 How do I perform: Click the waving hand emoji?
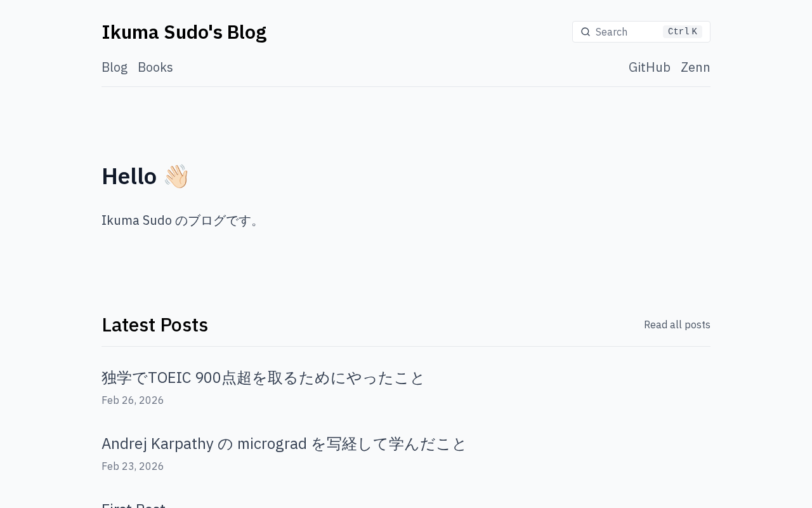pyautogui.click(x=176, y=176)
